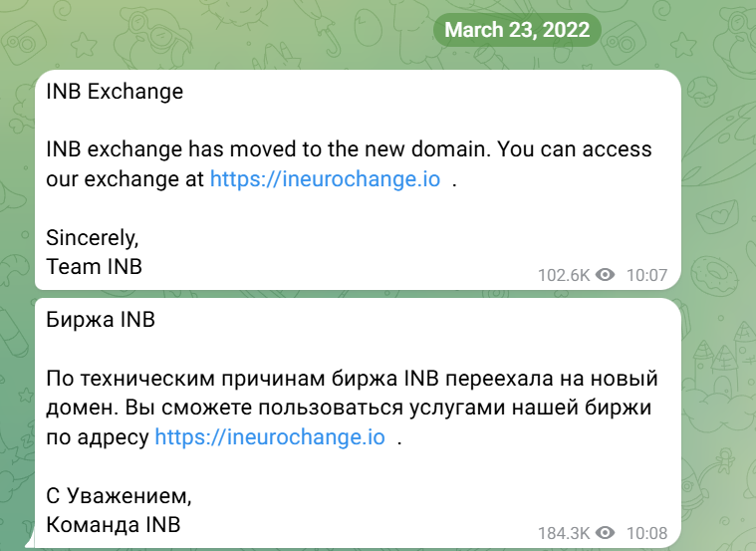Screen dimensions: 756x551
Task: Click the "INB Exchange" message heading
Action: (115, 92)
